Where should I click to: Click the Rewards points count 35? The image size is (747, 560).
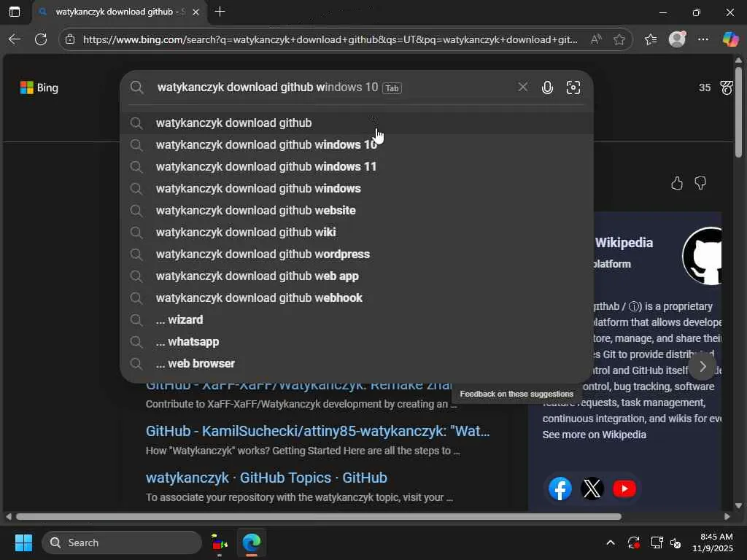coord(705,87)
